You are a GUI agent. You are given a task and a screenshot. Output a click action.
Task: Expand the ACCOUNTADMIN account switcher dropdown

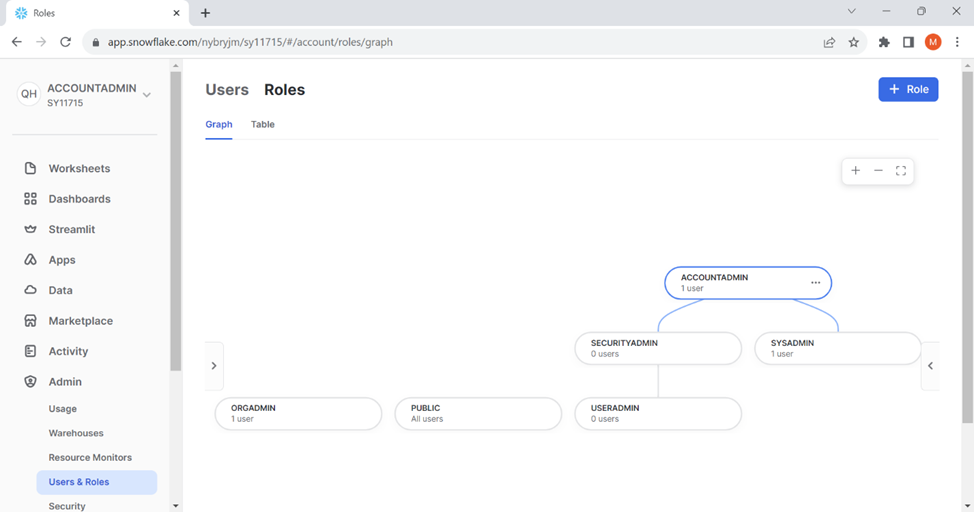point(147,95)
